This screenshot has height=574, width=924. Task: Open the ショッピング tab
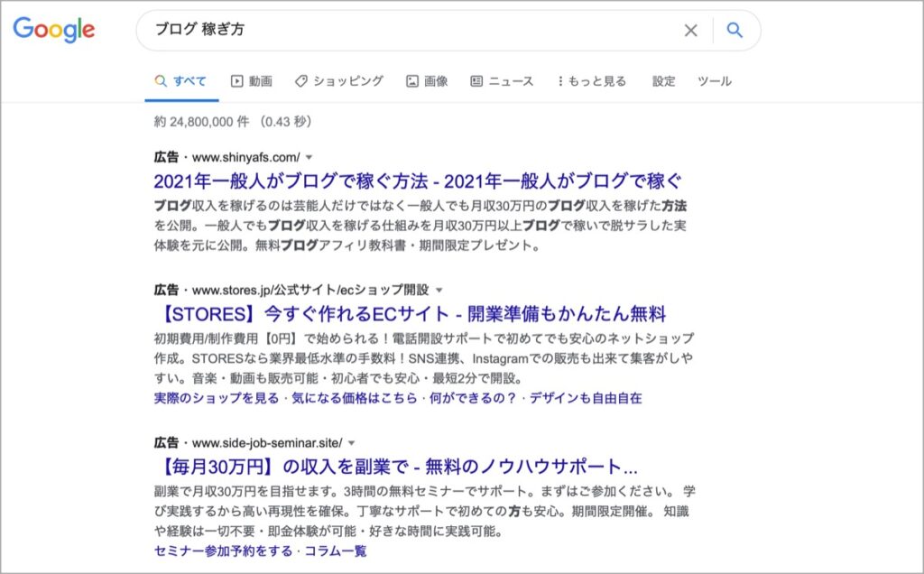(339, 81)
